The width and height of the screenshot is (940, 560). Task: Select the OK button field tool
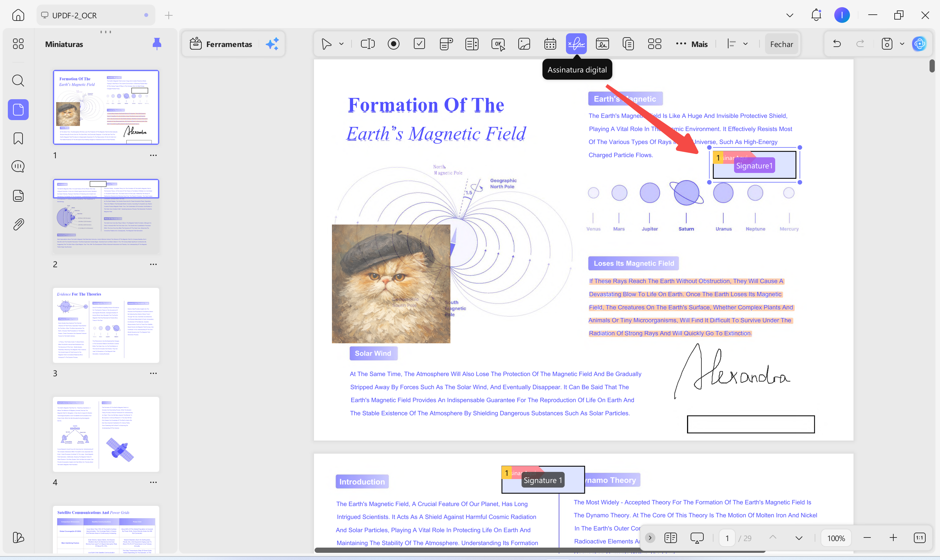(498, 44)
